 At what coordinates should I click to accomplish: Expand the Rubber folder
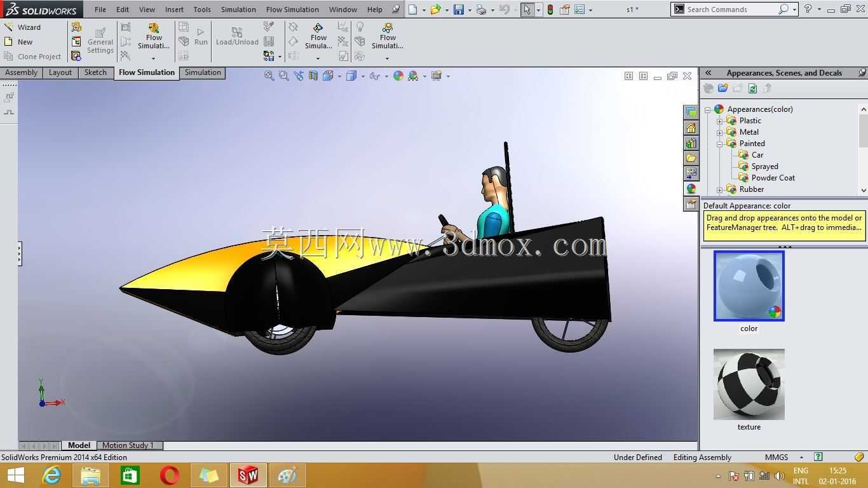(719, 189)
